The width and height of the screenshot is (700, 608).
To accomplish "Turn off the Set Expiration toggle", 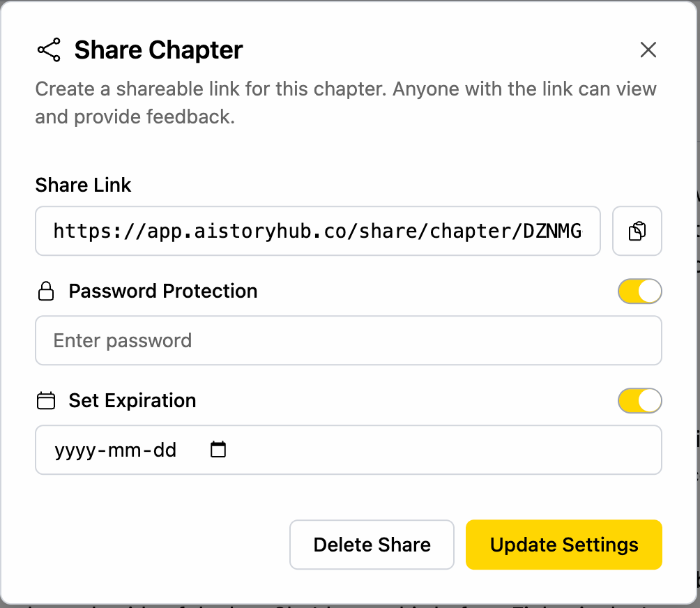I will (639, 400).
